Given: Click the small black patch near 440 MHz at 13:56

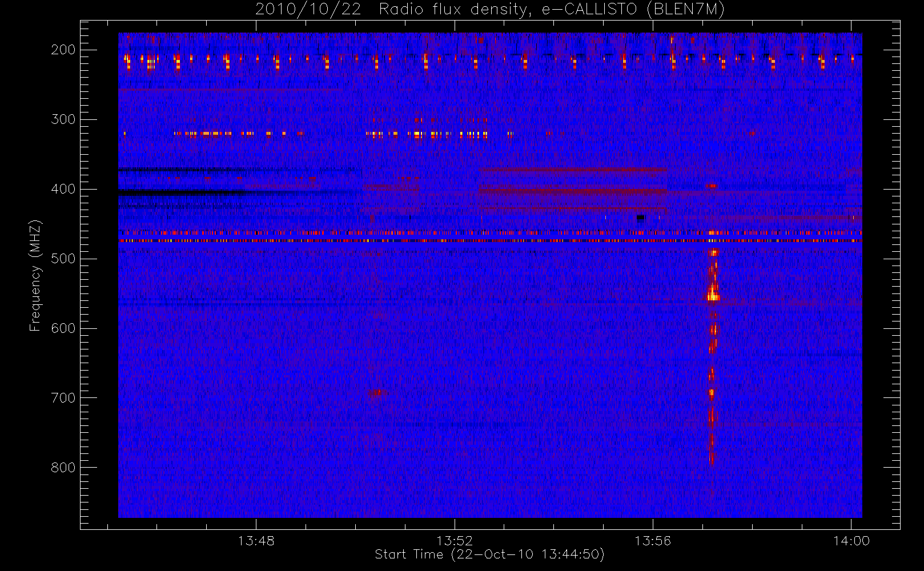Looking at the screenshot, I should 641,218.
